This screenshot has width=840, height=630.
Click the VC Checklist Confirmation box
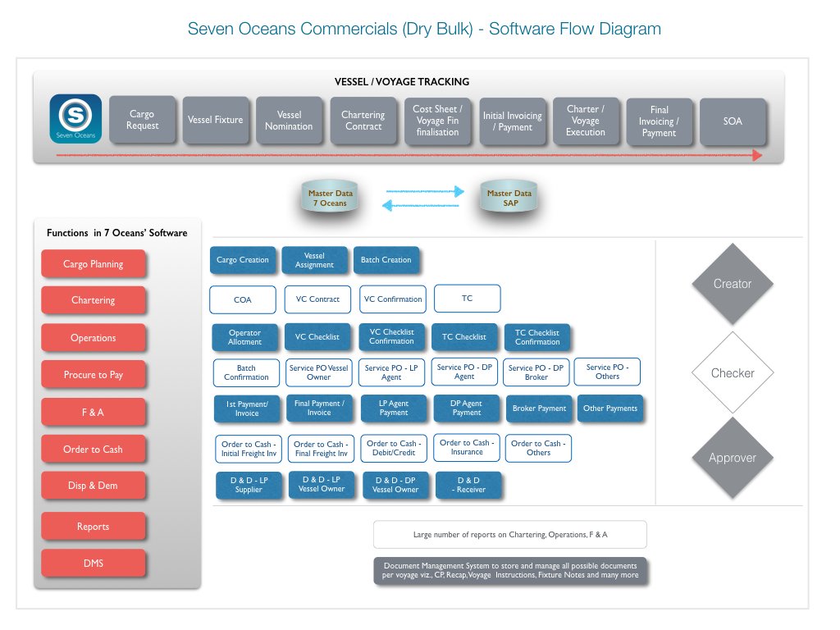click(391, 336)
